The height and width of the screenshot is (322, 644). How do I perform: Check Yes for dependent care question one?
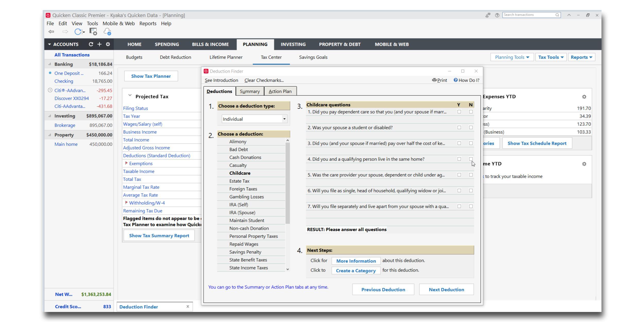pyautogui.click(x=459, y=112)
